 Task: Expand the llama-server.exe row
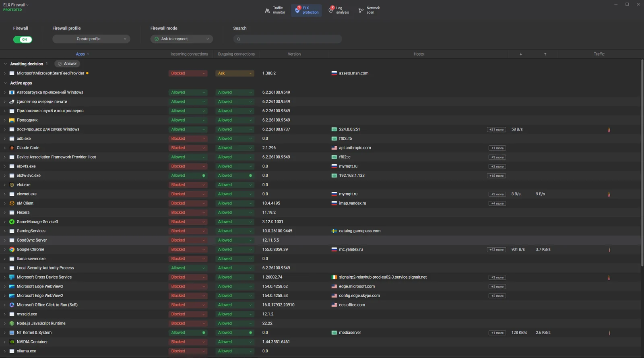point(5,259)
